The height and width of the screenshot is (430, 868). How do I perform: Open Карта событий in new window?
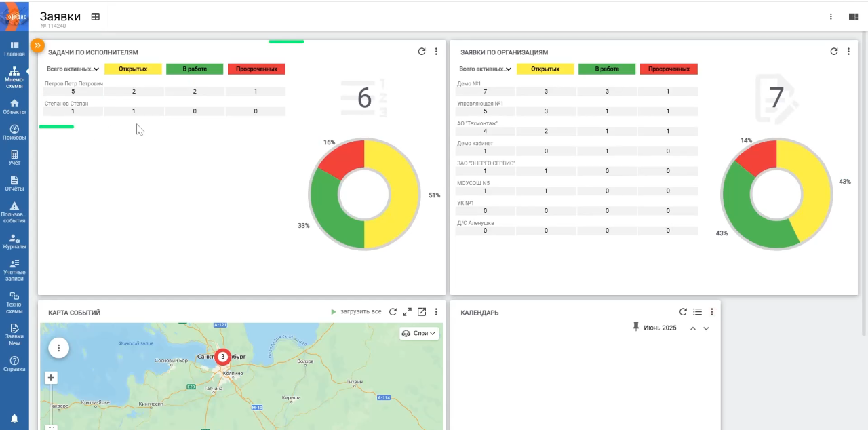[422, 312]
